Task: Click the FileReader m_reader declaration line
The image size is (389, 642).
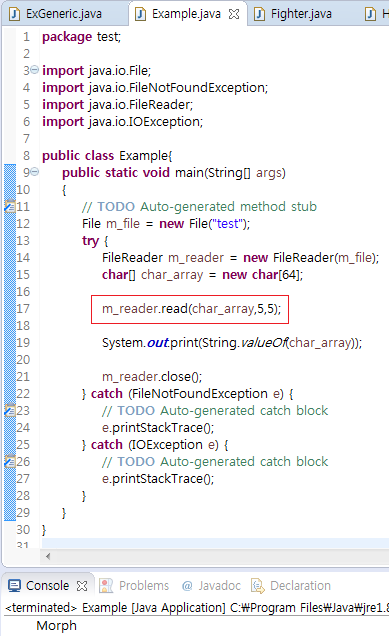Action: 240,258
